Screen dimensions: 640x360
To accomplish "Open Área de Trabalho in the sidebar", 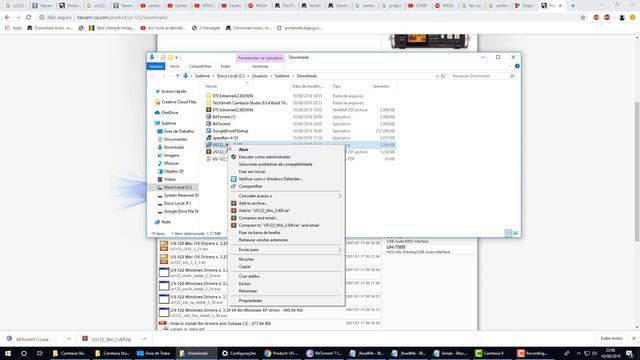I will [179, 131].
